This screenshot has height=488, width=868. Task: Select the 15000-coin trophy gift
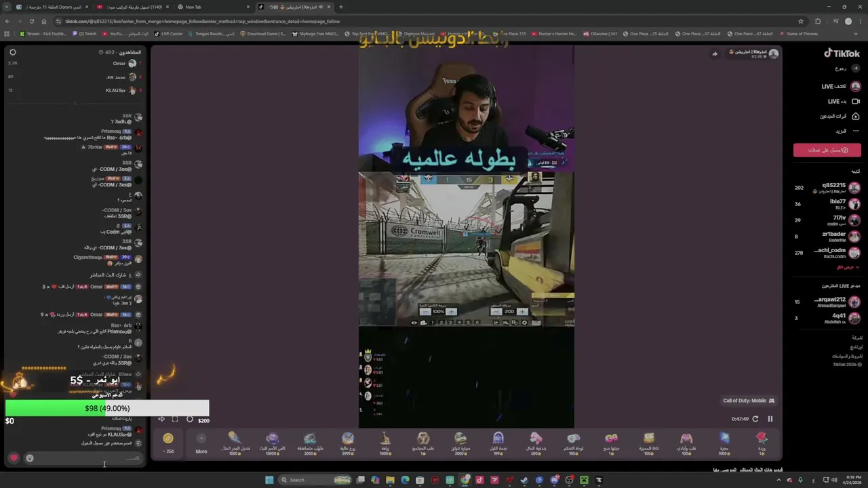273,443
